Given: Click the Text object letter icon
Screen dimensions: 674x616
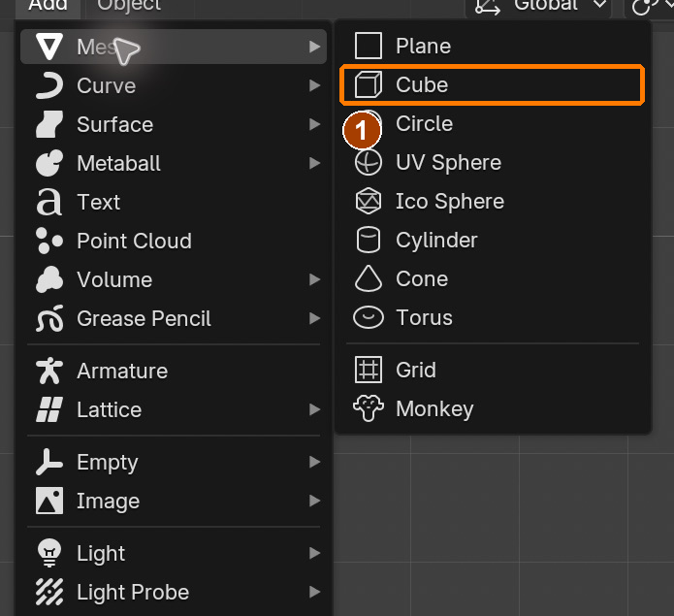Looking at the screenshot, I should click(49, 202).
